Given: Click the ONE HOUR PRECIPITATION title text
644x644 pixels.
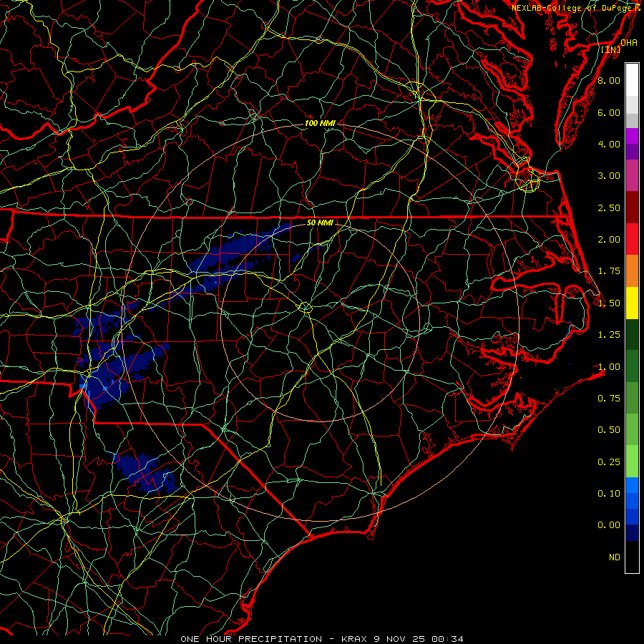Looking at the screenshot, I should pos(251,639).
